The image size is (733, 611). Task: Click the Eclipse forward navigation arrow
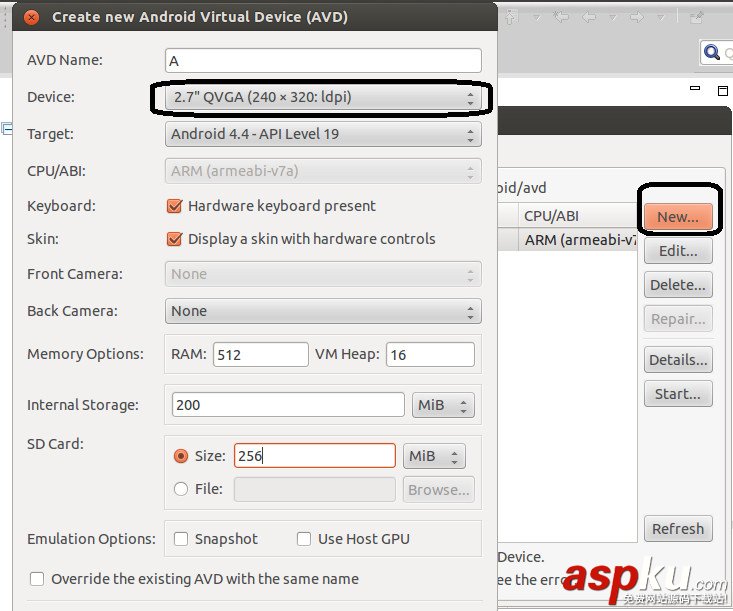(636, 18)
